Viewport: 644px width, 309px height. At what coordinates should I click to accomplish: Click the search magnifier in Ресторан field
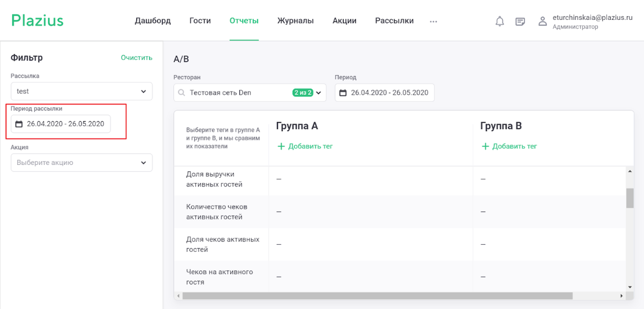pyautogui.click(x=181, y=93)
